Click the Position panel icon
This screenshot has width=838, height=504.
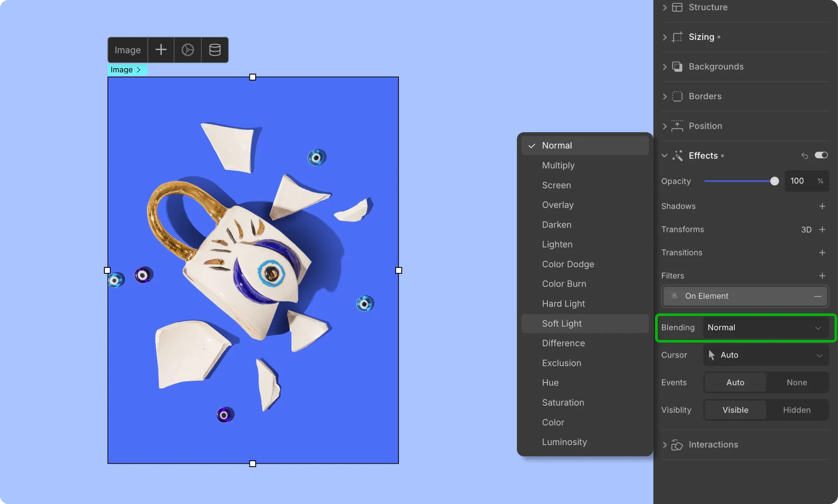(x=677, y=126)
